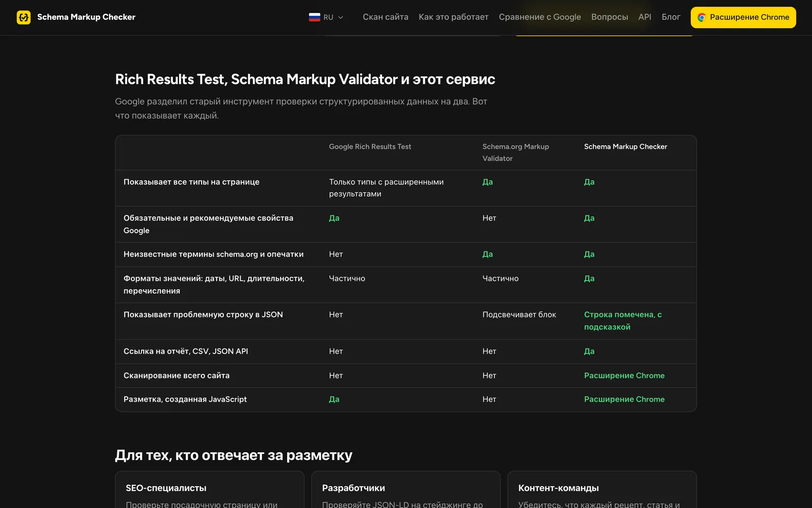The height and width of the screenshot is (508, 812).
Task: Click the "Schema Markup Checker" brand text
Action: coord(86,17)
